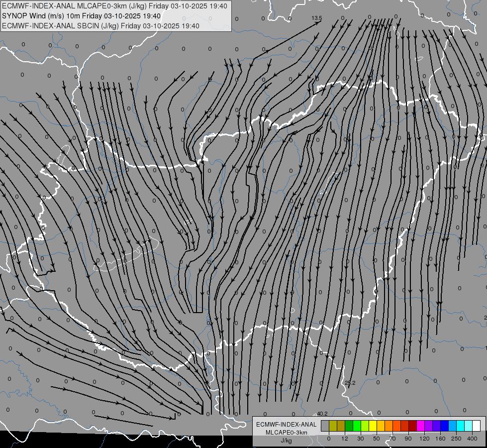Click the legend scale value 90

click(408, 439)
